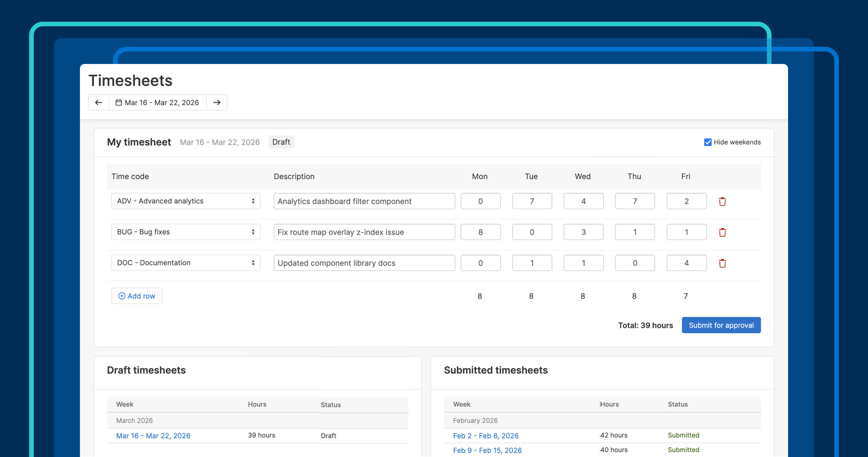Select the Draft timesheets section header

(146, 370)
